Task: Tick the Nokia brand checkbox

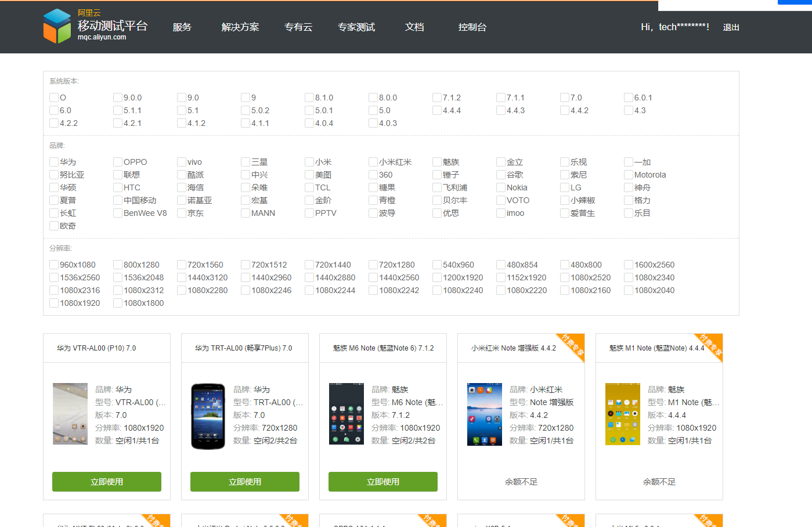Action: pyautogui.click(x=501, y=187)
